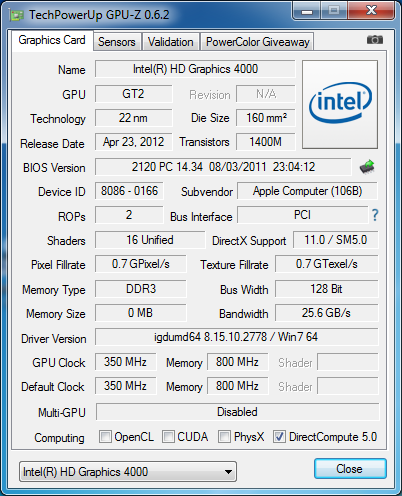Click the BIOS save chip icon

367,167
